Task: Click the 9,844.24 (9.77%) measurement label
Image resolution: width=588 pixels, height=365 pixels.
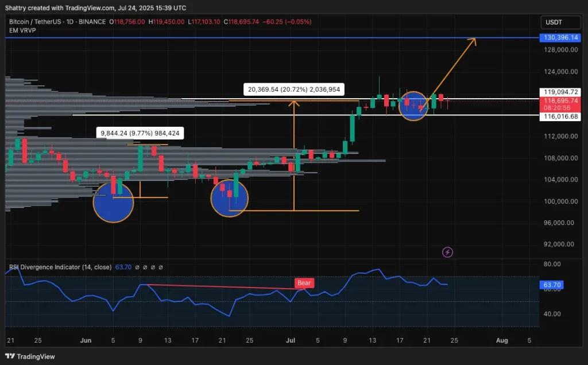Action: [140, 133]
